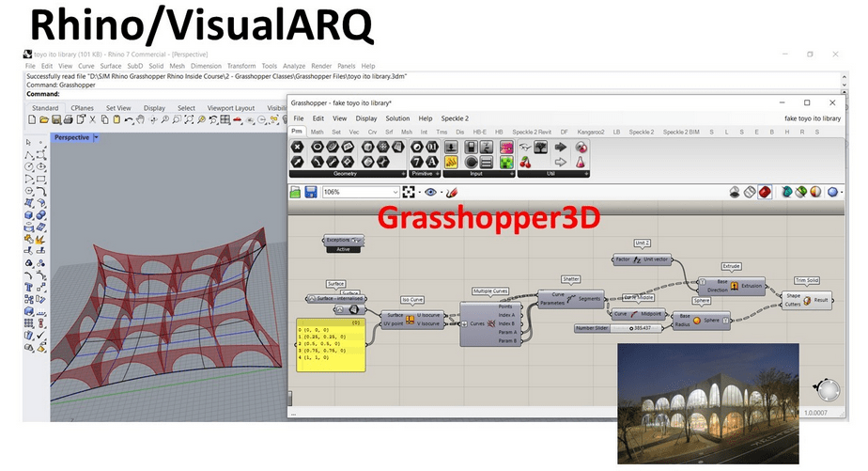This screenshot has width=868, height=471.
Task: Open the Perspective viewport dropdown arrow
Action: pos(97,137)
